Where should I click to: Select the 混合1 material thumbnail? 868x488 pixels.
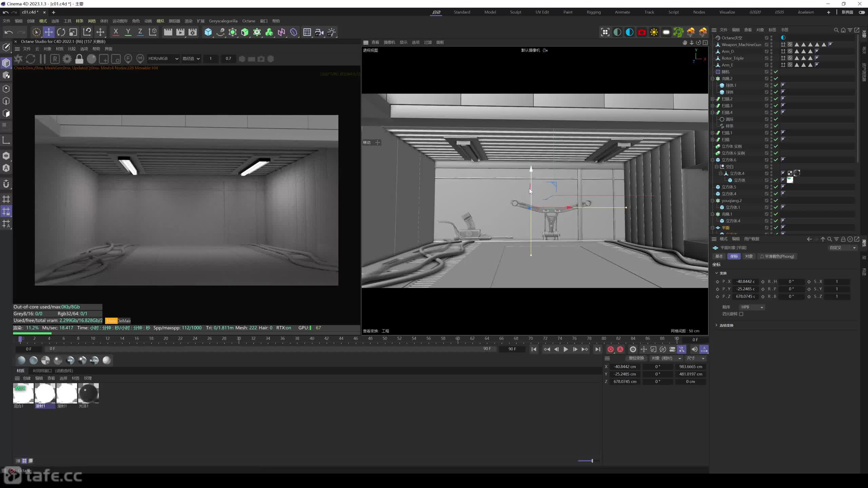click(x=23, y=393)
